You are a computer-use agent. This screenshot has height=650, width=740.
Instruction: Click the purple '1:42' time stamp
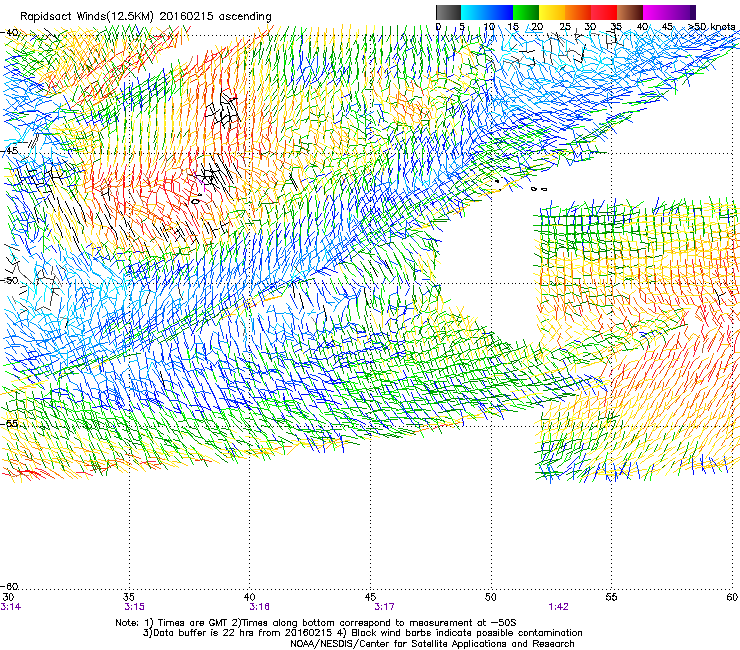[x=558, y=607]
